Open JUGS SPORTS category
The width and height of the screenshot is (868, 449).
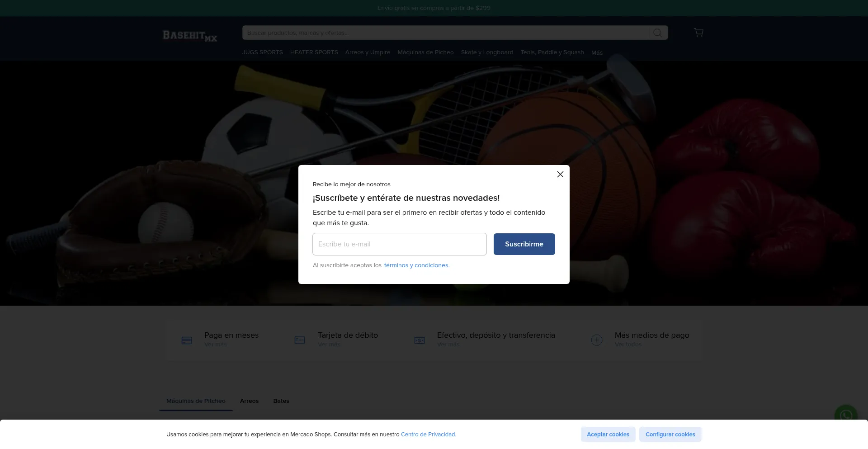pyautogui.click(x=262, y=52)
